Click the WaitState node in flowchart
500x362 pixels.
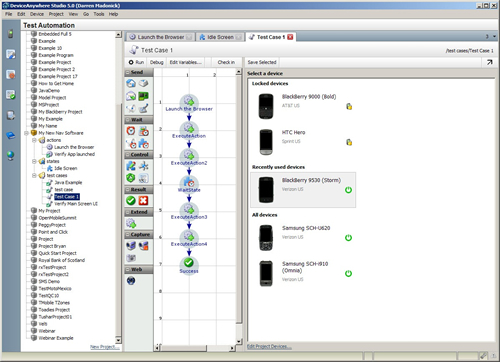pos(189,184)
